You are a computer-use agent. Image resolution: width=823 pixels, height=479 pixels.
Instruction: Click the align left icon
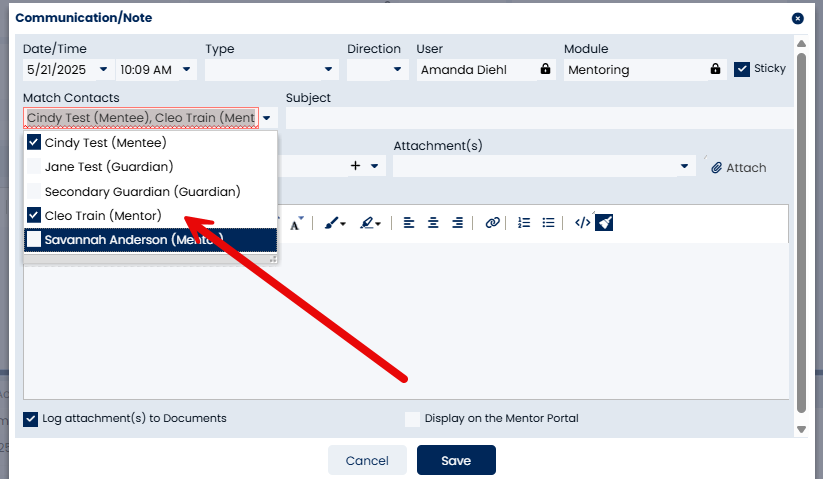(408, 223)
